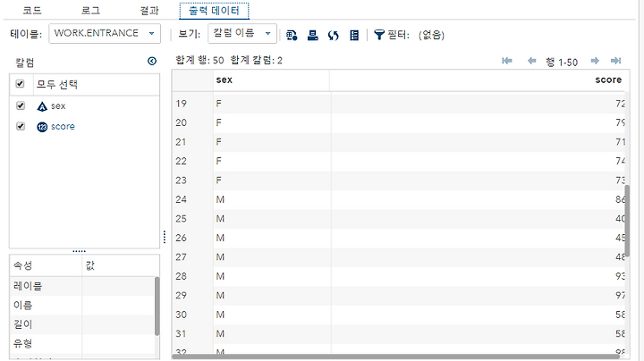Uncheck the sex column checkbox
This screenshot has height=361, width=644.
tap(20, 105)
